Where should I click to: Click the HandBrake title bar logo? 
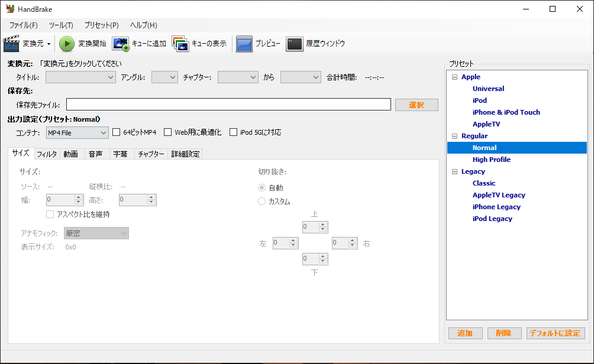click(x=10, y=9)
